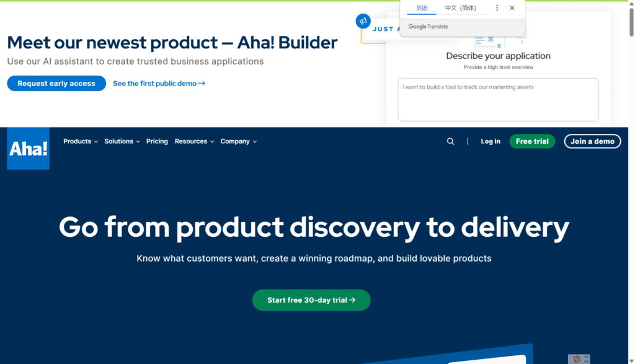Switch to the 英语 translation tab
The image size is (635, 364).
(x=422, y=8)
